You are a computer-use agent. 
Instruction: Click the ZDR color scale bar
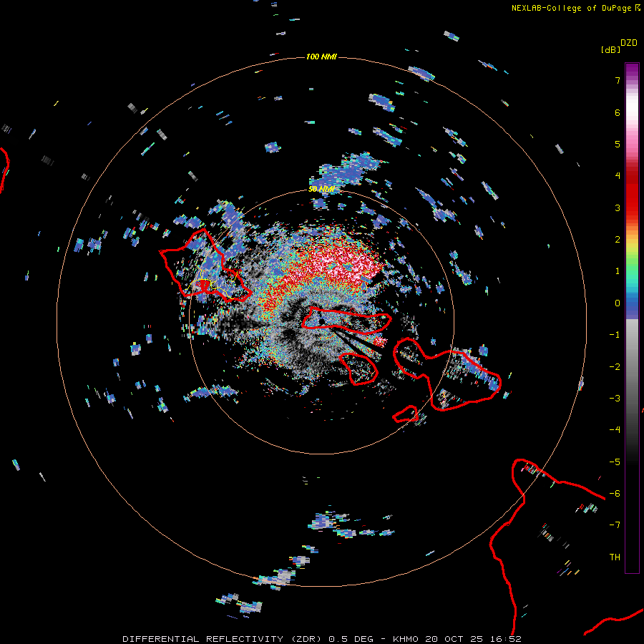coord(632,318)
